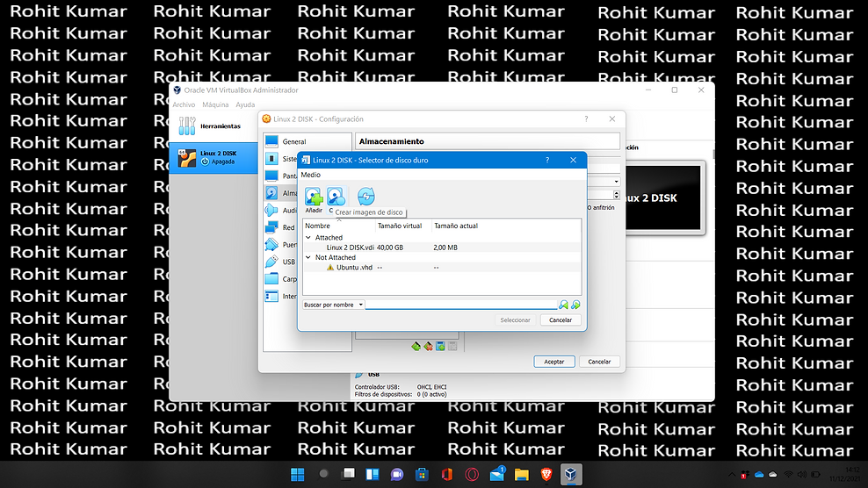Click the Red network icon in sidebar
This screenshot has width=868, height=488.
click(x=271, y=227)
